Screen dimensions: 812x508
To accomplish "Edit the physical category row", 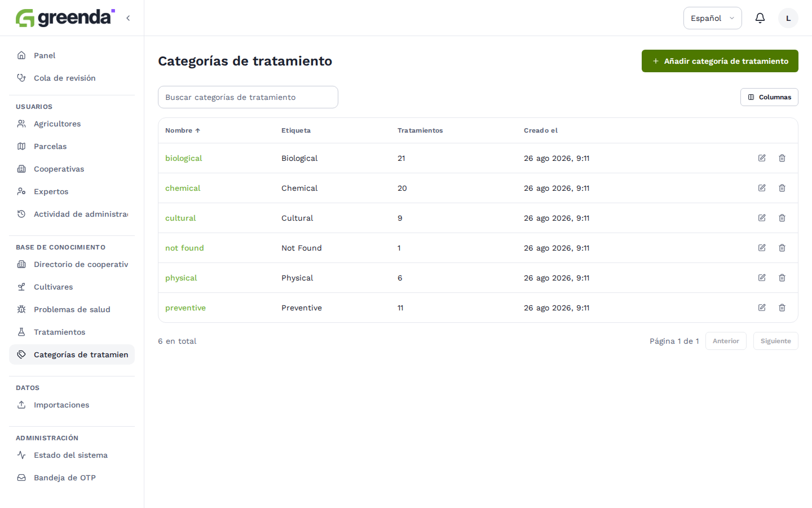I will click(762, 278).
